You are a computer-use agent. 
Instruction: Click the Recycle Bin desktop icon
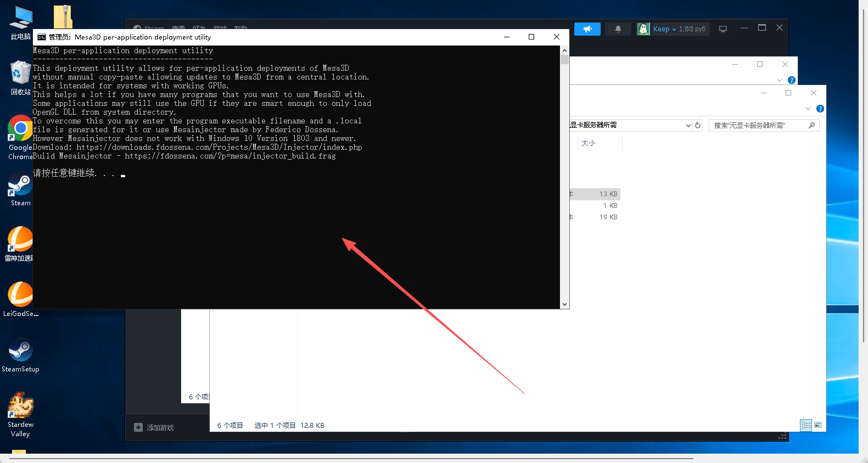[x=20, y=74]
